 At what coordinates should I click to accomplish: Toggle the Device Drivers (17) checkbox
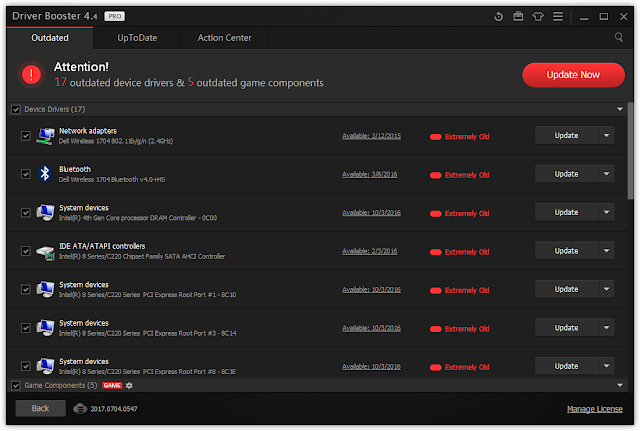click(16, 109)
